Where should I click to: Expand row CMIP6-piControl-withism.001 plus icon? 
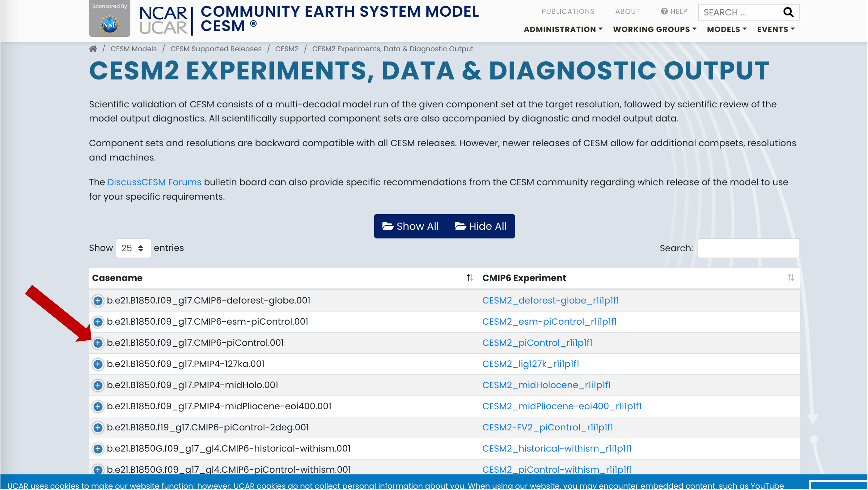pyautogui.click(x=98, y=470)
